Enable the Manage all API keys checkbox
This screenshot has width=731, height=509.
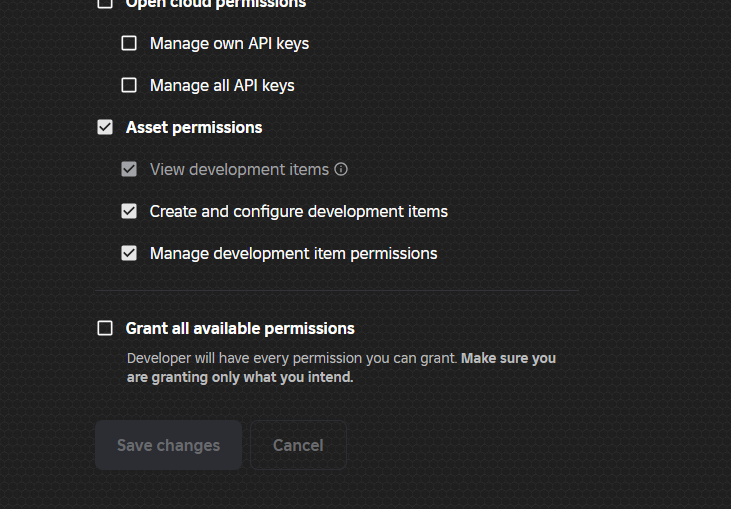(x=129, y=85)
